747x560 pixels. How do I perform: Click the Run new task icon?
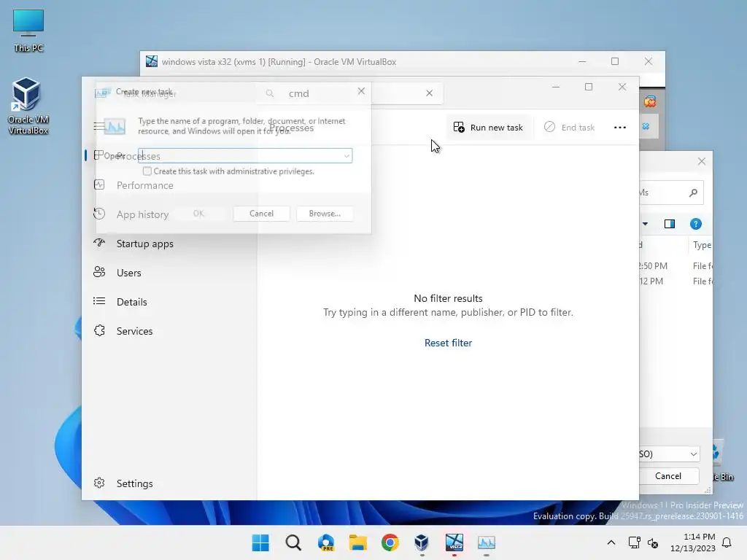(459, 127)
